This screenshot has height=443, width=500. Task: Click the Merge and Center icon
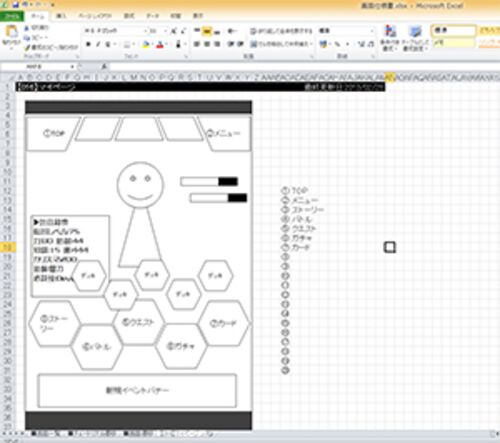(254, 44)
